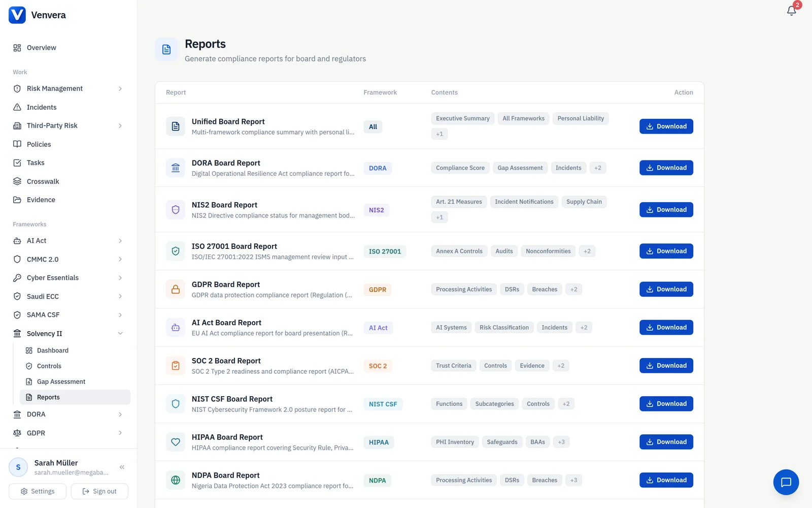The width and height of the screenshot is (812, 508).
Task: Click the Personal Liability tag
Action: tap(581, 118)
